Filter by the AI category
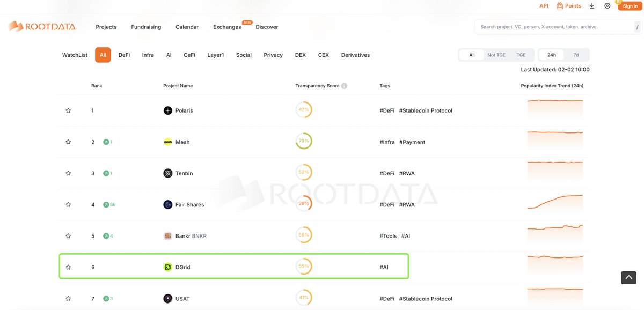The image size is (644, 310). [169, 55]
